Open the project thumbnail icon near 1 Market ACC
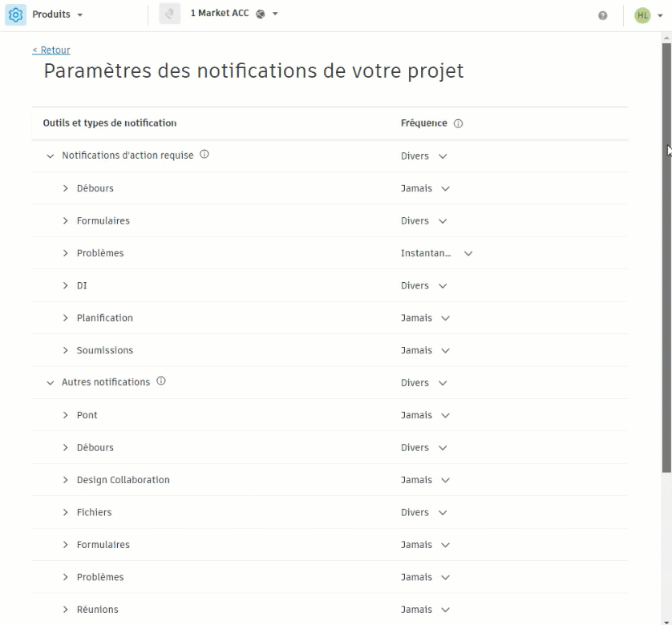This screenshot has height=625, width=672. coord(169,14)
